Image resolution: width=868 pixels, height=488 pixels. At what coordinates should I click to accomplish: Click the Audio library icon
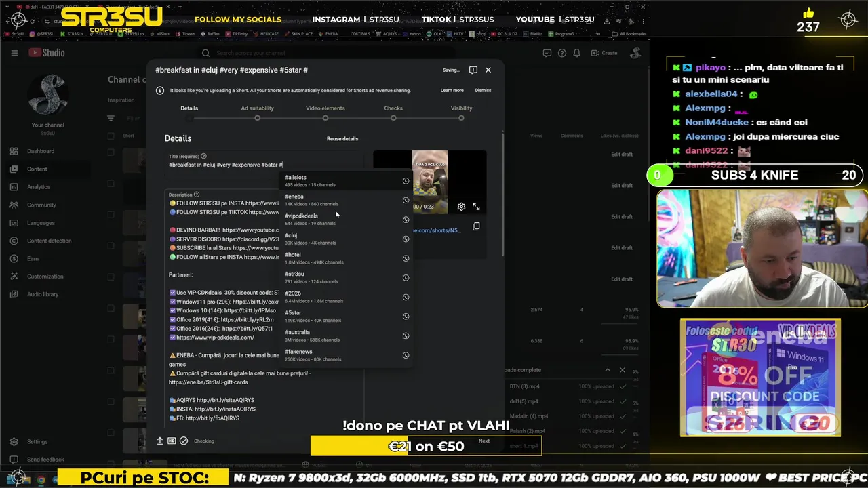tap(14, 294)
